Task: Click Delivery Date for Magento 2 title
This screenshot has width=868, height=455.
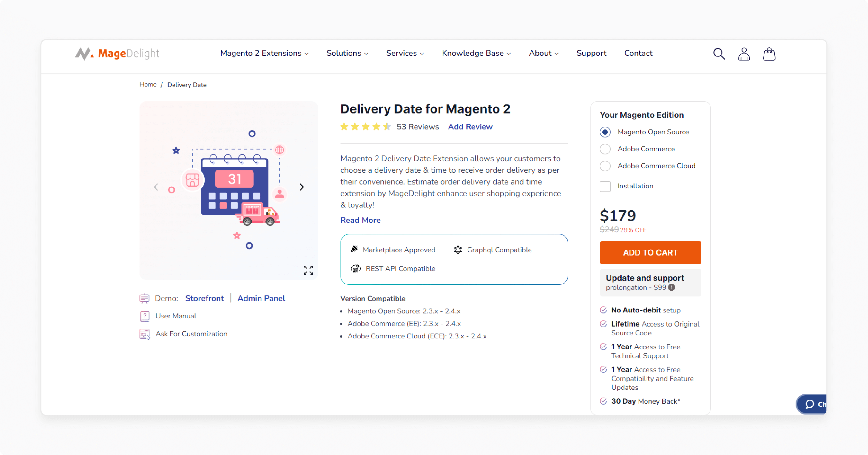Action: point(425,109)
